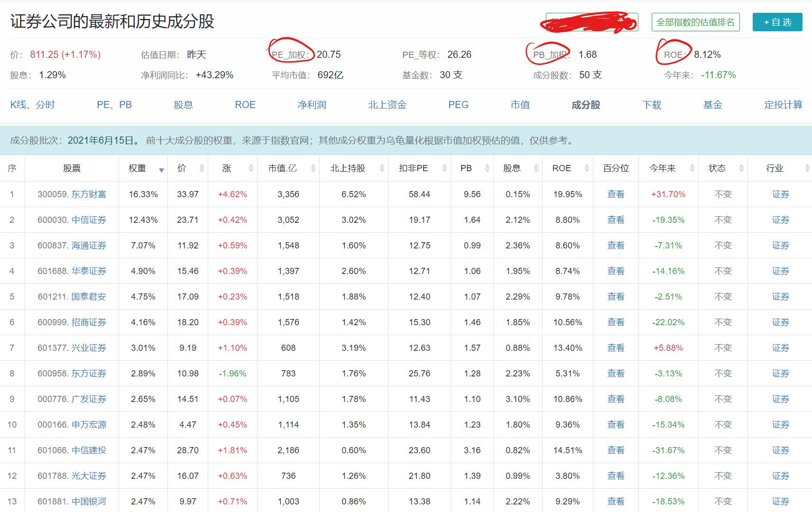Toggle sorting on the 状态 column
This screenshot has width=812, height=512.
click(x=741, y=168)
